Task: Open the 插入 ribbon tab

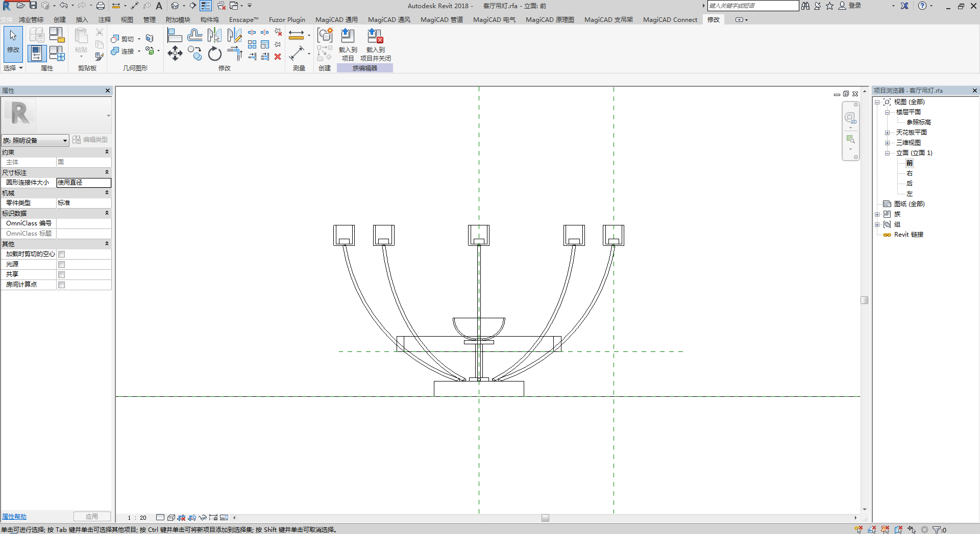Action: point(82,19)
